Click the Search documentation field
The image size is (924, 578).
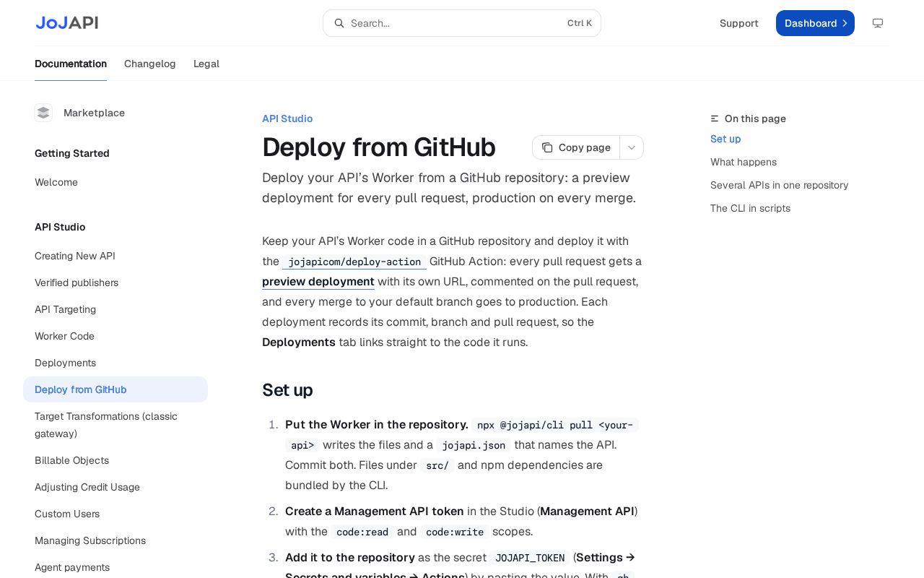click(x=462, y=23)
